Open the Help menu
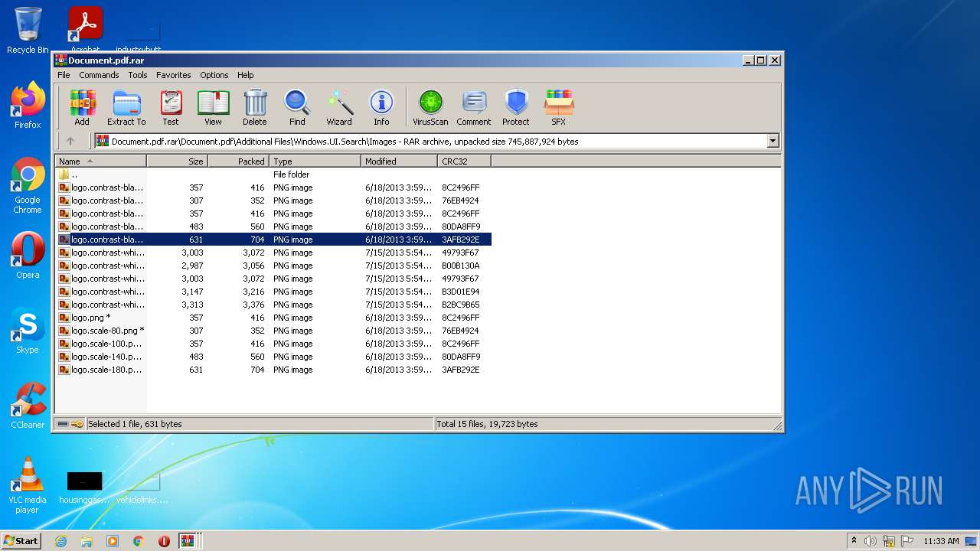 (x=245, y=75)
